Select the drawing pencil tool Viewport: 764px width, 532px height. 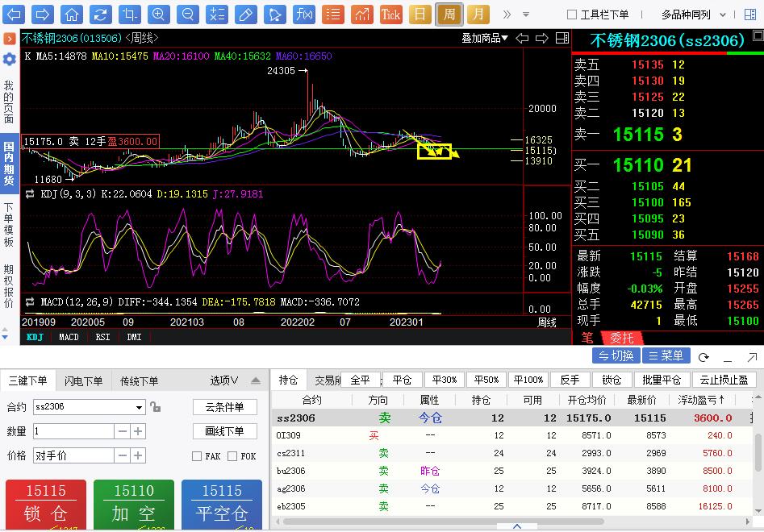(x=245, y=15)
